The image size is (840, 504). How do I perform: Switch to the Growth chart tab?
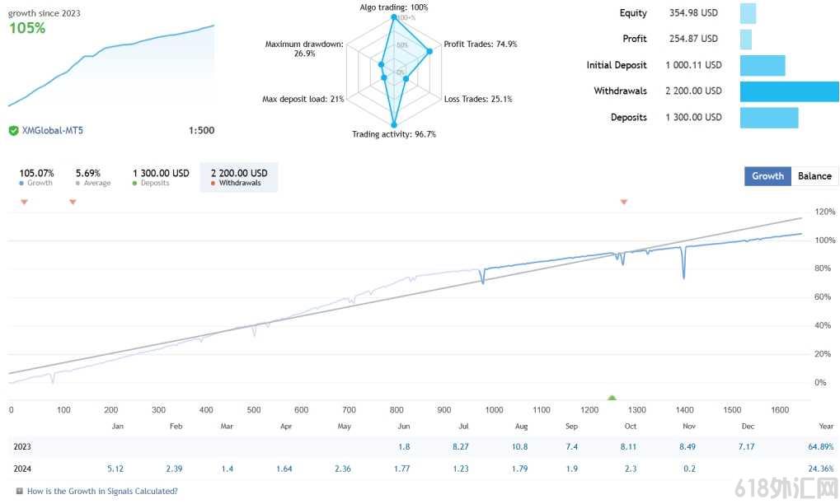click(x=767, y=176)
